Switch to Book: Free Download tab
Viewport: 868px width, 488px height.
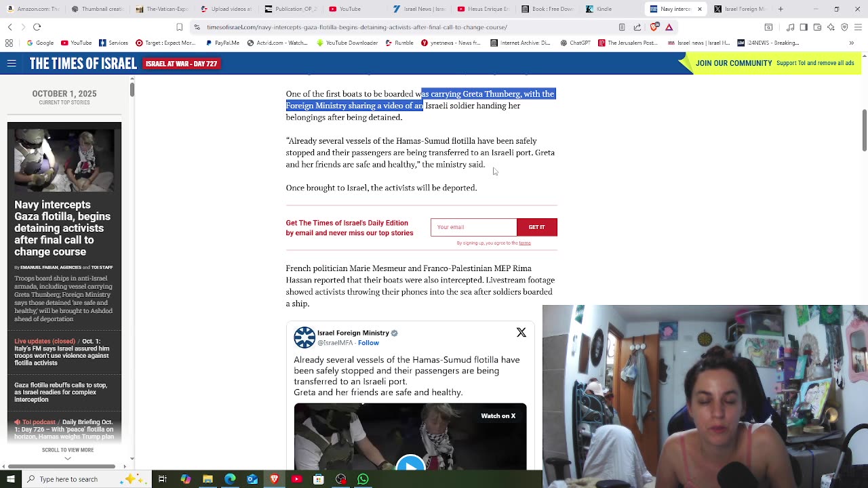[x=548, y=9]
